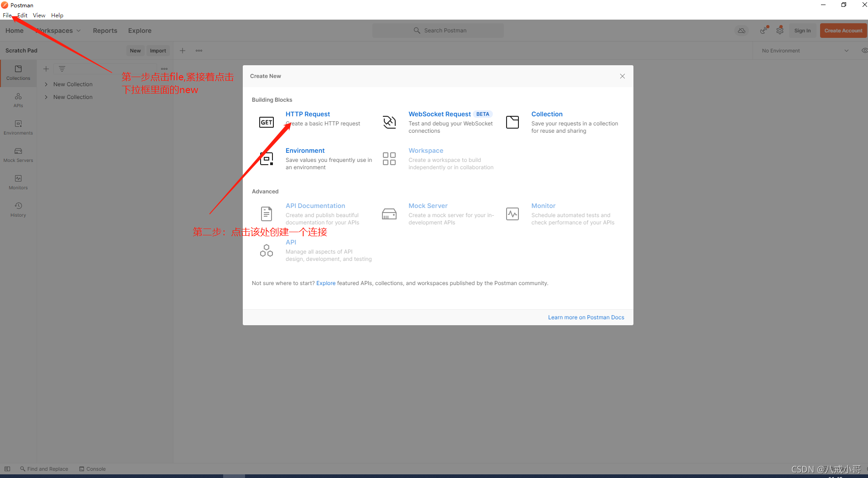Toggle the sidebar icon in status bar
The image size is (868, 478).
(7, 469)
